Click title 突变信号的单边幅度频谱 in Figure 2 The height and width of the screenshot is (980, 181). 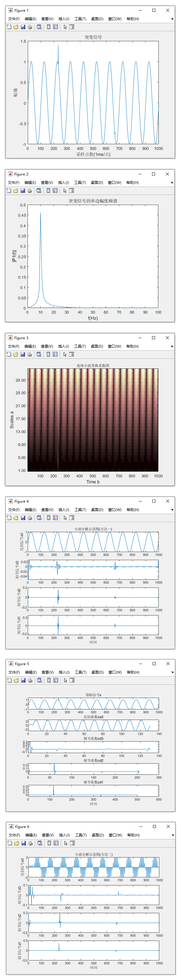point(93,201)
